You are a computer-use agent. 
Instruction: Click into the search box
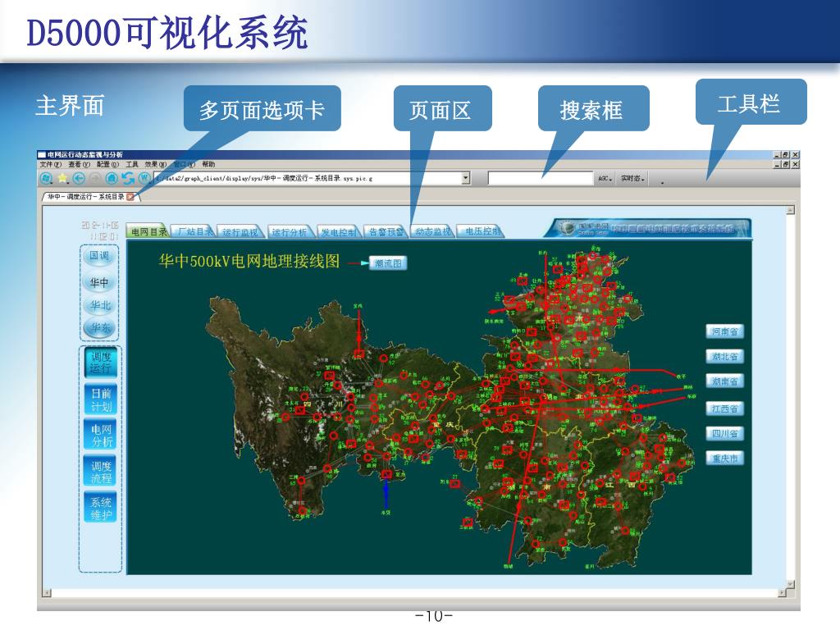click(540, 178)
